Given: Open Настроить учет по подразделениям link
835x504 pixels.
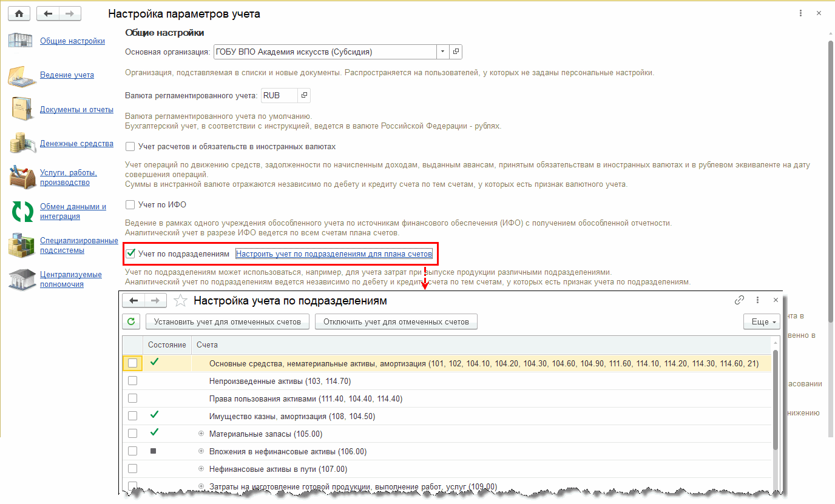Looking at the screenshot, I should pyautogui.click(x=334, y=254).
